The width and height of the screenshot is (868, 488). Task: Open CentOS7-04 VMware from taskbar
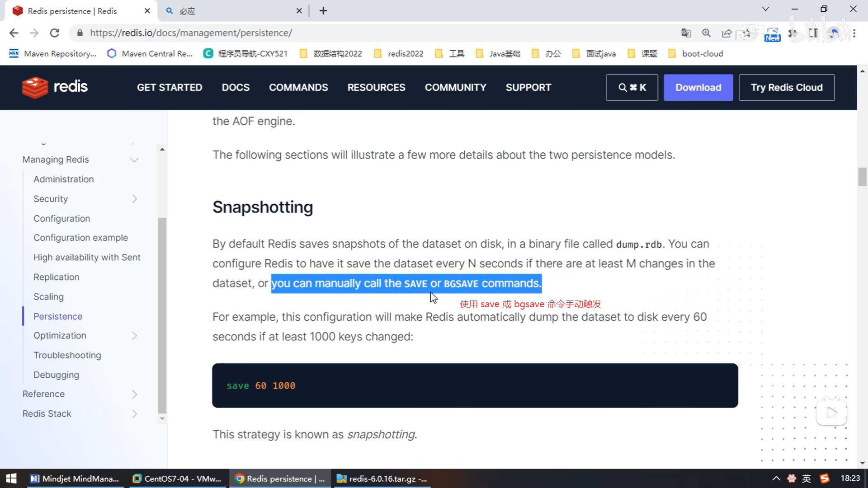coord(177,479)
